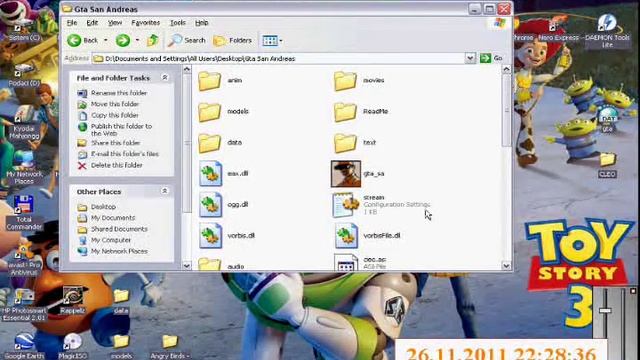Click the green Forward arrow button
Viewport: 640px width, 360px height.
(122, 40)
